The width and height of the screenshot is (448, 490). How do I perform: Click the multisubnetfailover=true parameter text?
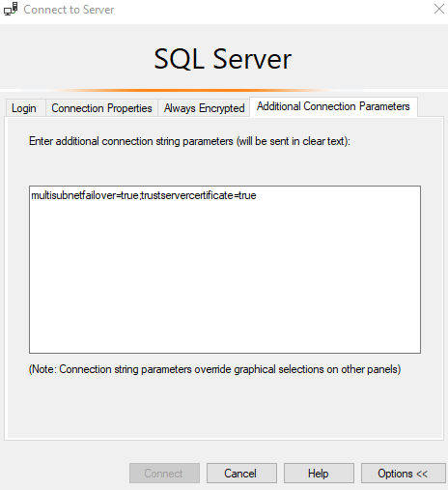pos(85,195)
